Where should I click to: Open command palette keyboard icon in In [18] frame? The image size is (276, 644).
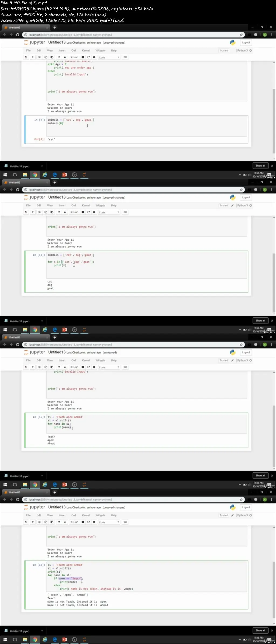pyautogui.click(x=125, y=522)
